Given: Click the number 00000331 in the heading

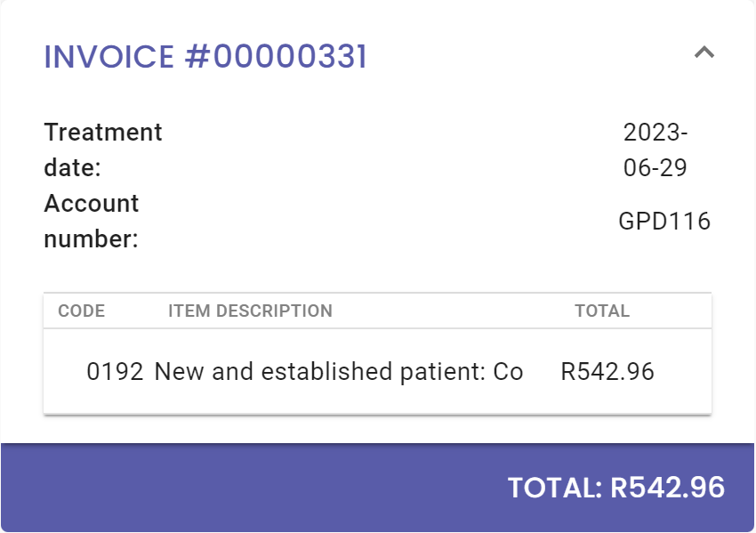Looking at the screenshot, I should click(289, 57).
